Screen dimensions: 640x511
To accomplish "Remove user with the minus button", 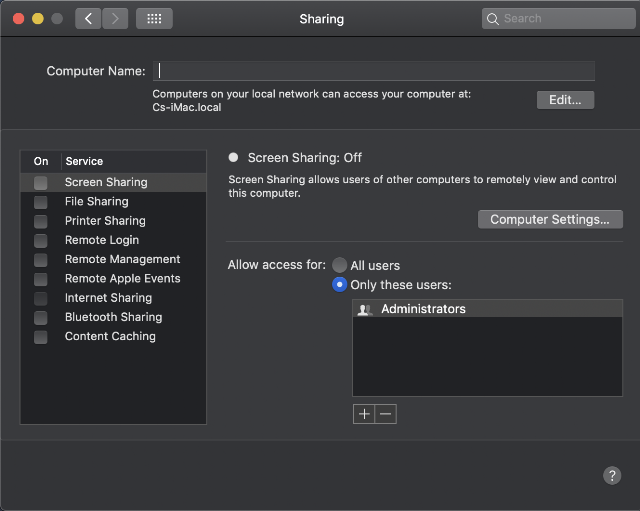I will point(386,414).
